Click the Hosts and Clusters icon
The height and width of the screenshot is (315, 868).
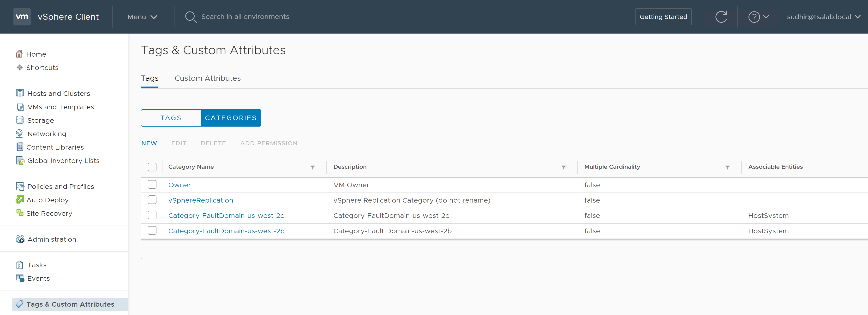[x=20, y=93]
